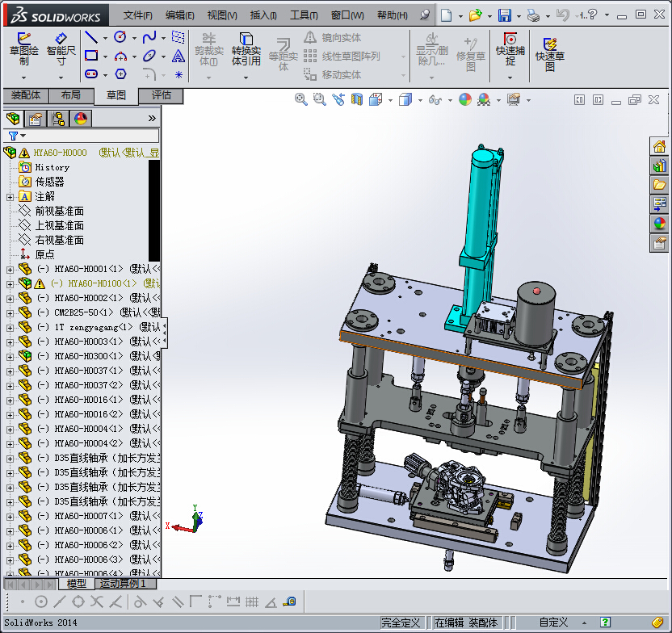Open the filter dropdown arrow in feature tree
The height and width of the screenshot is (633, 672).
23,136
